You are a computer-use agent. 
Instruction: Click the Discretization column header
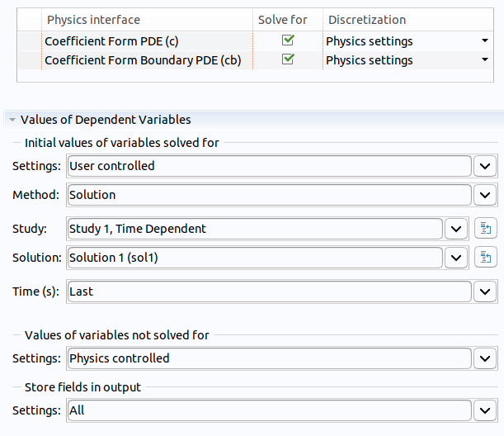[365, 20]
